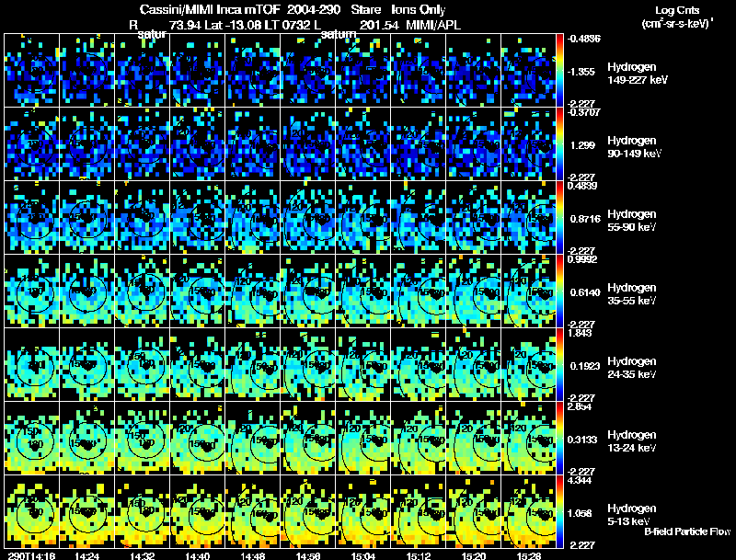The height and width of the screenshot is (560, 736).
Task: Select the color scale beside Hydrogen 5-13 keV
Action: pyautogui.click(x=559, y=512)
